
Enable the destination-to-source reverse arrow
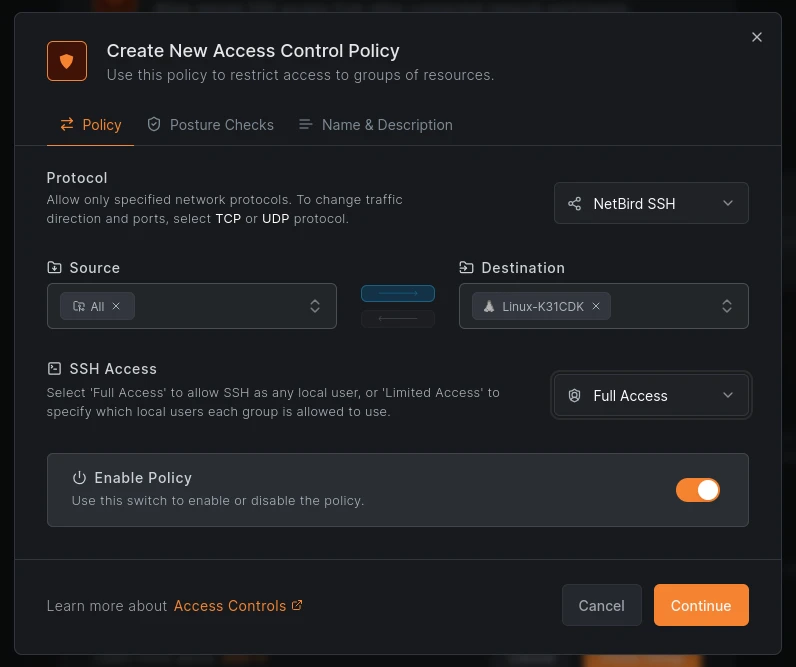[x=398, y=319]
